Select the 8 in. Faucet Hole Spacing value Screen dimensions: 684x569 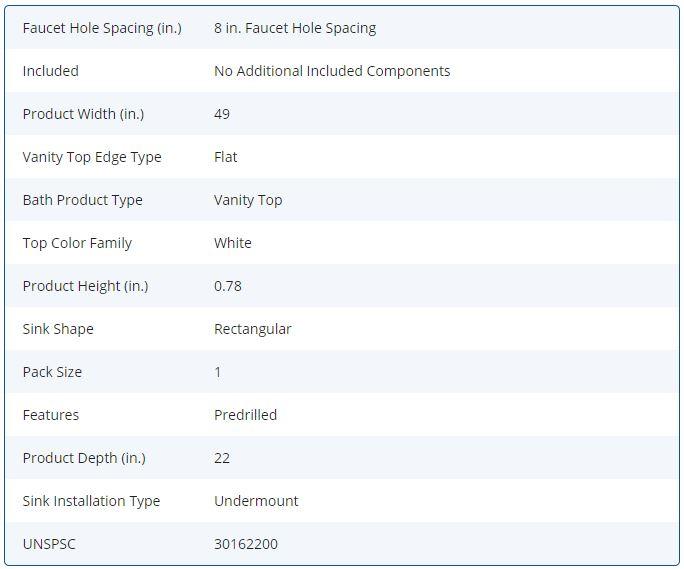coord(295,28)
